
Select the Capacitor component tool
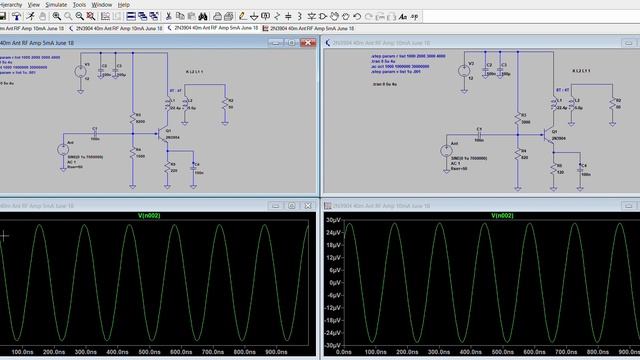[288, 16]
